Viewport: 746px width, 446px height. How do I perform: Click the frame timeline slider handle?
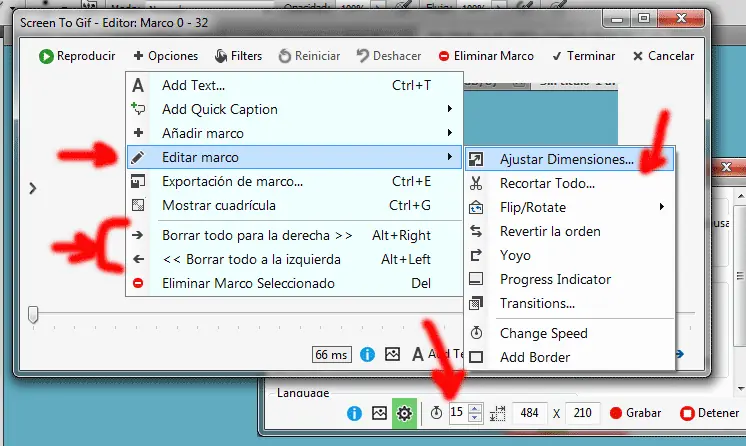pos(33,315)
